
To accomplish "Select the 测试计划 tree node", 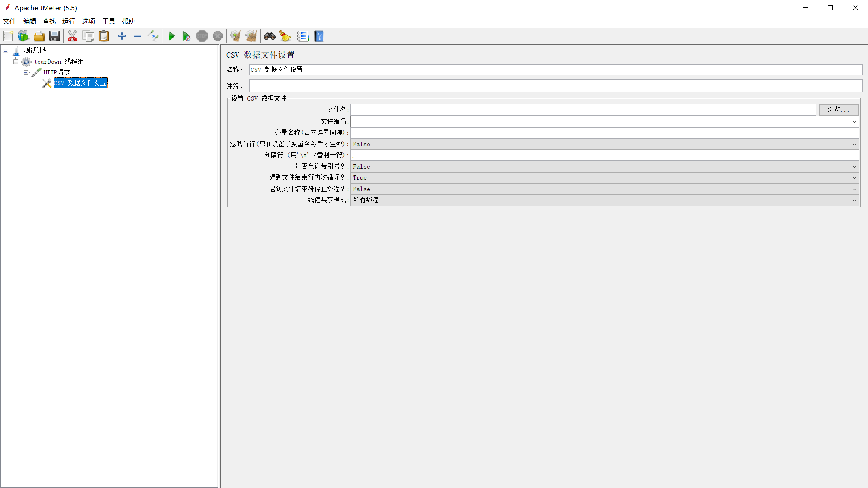I will click(x=36, y=51).
